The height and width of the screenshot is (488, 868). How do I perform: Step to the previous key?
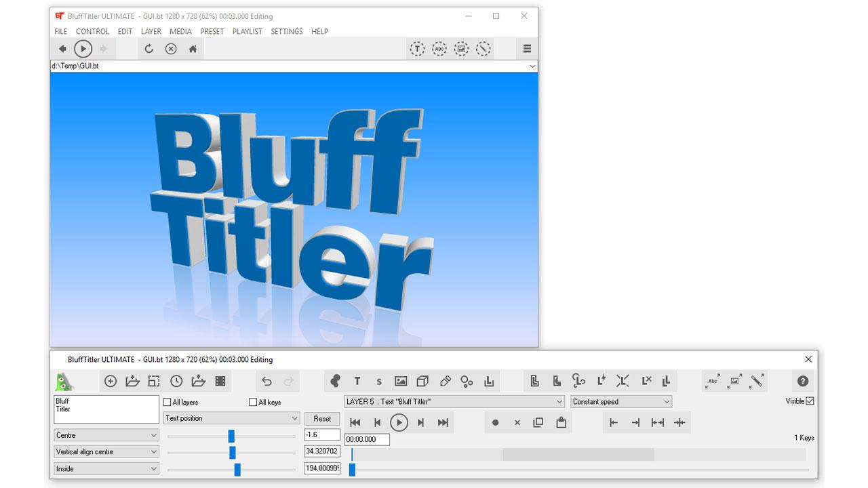(x=377, y=422)
